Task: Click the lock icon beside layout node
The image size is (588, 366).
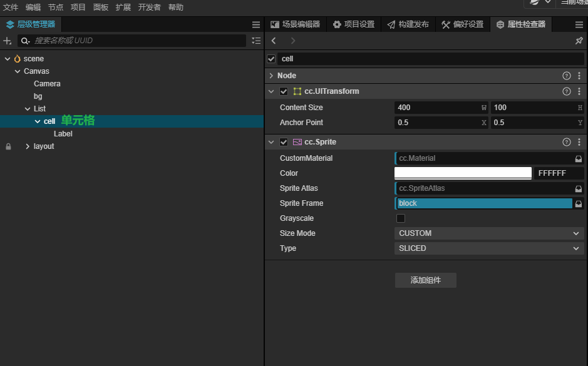Action: pos(8,146)
